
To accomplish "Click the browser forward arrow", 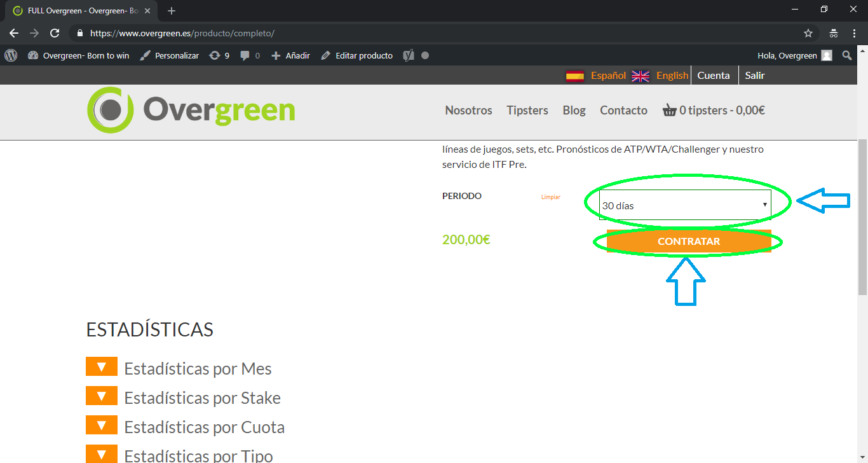I will point(34,33).
